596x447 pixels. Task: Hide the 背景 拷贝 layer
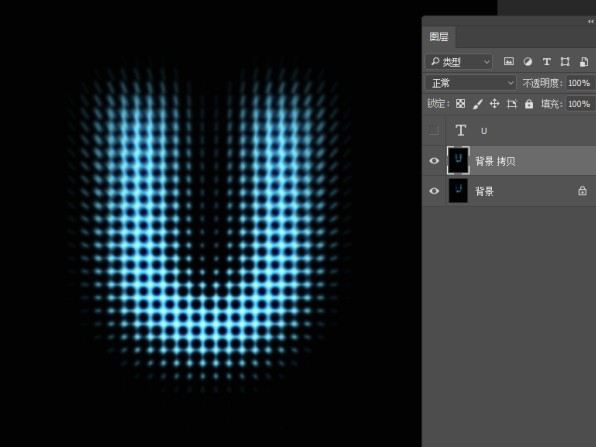[x=434, y=161]
